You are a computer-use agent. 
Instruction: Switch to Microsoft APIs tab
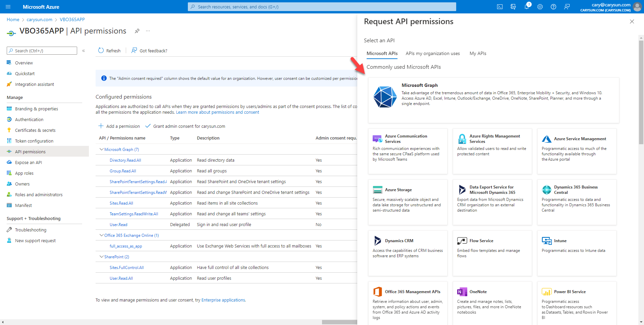pos(382,53)
